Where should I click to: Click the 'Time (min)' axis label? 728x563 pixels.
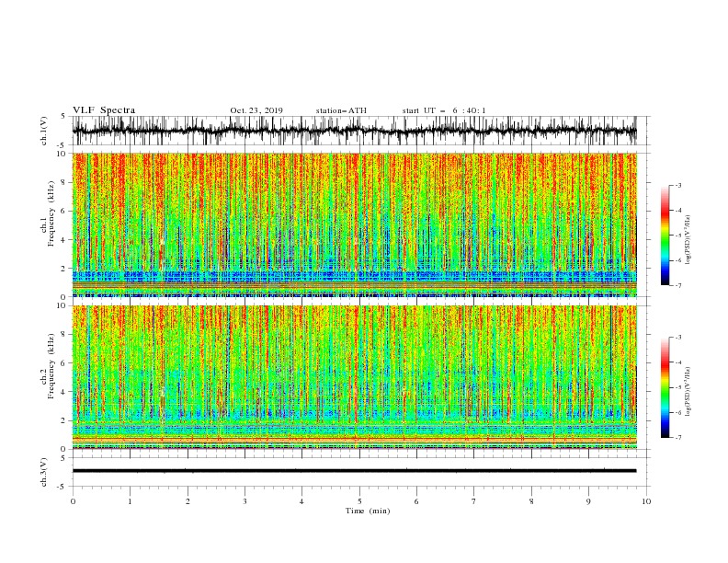tap(368, 511)
